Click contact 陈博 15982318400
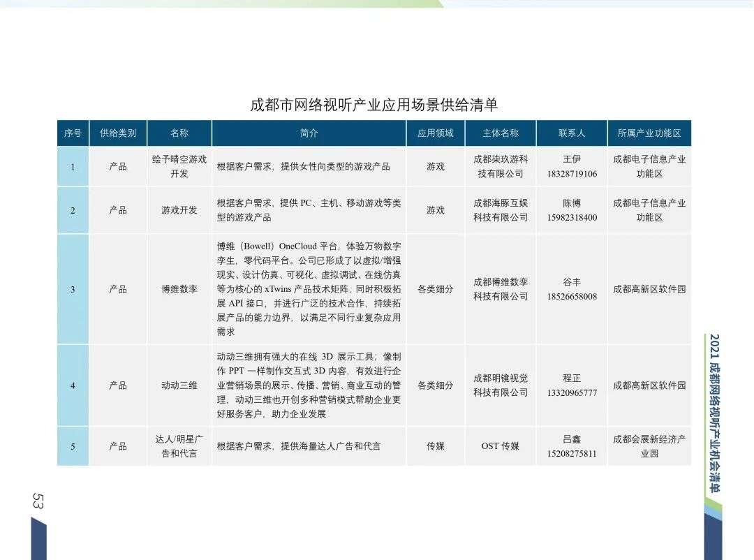This screenshot has height=560, width=754. coord(572,210)
